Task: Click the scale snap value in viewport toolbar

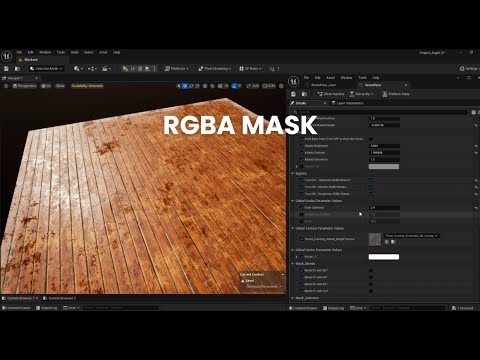Action: [255, 86]
